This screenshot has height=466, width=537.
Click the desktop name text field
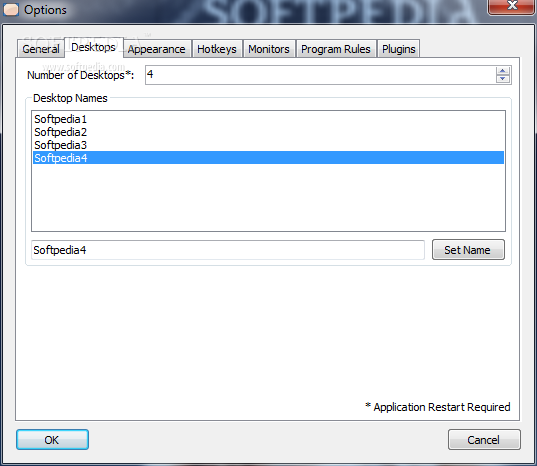(228, 250)
